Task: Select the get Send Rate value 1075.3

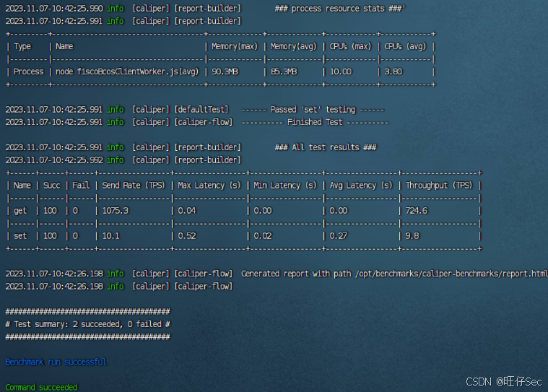Action: (x=116, y=211)
